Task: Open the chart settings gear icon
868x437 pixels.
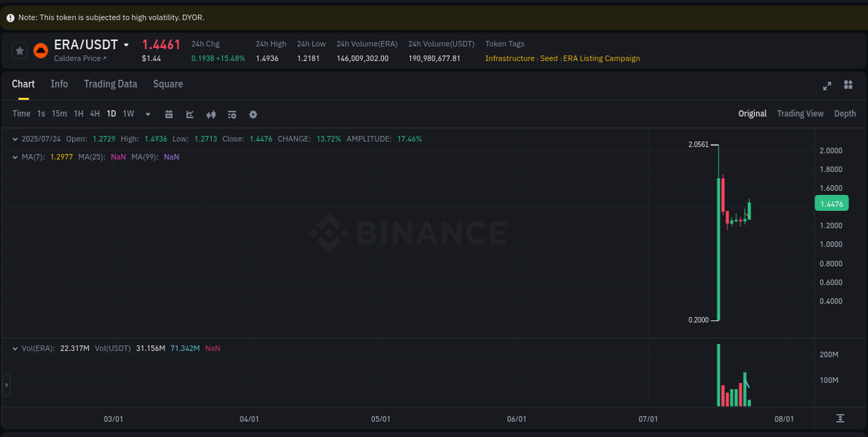Action: 253,114
